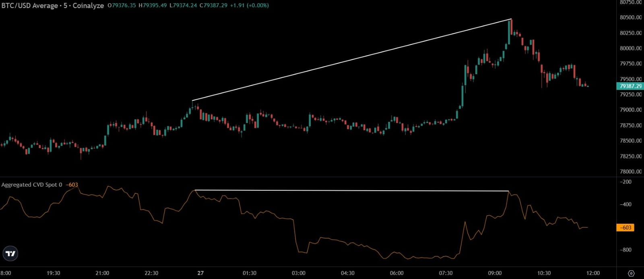The image size is (644, 279).
Task: Click the O79376.35 open value in header
Action: click(x=122, y=6)
